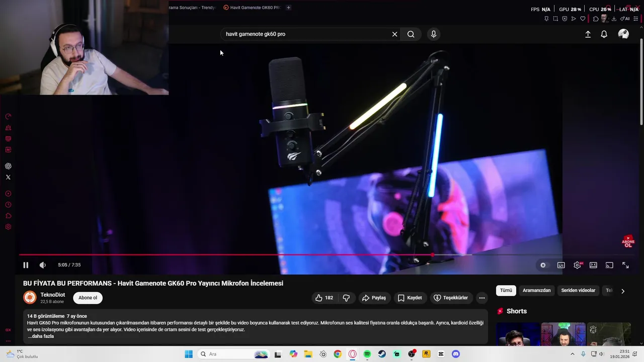Open sidebar history clock icon
644x362 pixels.
point(8,205)
